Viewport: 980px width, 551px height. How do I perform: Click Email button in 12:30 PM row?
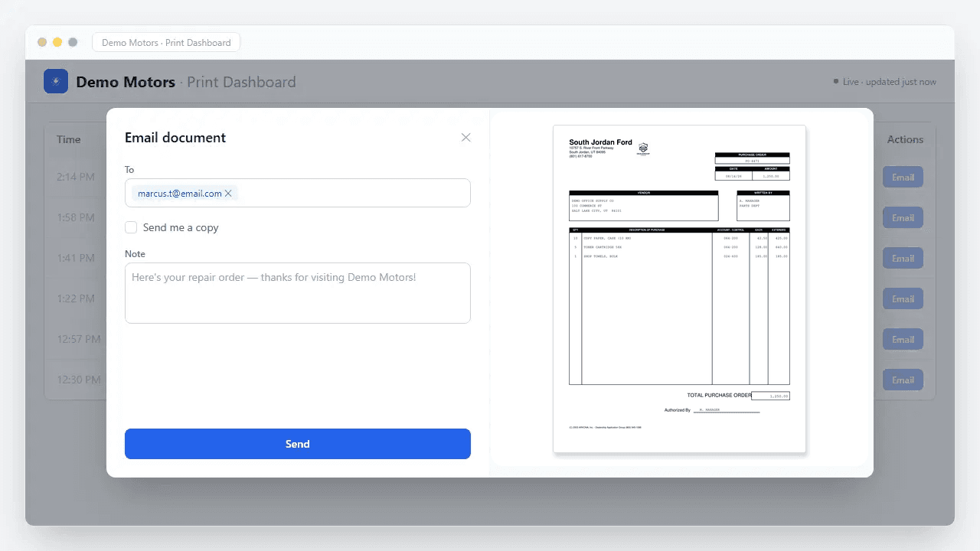903,380
